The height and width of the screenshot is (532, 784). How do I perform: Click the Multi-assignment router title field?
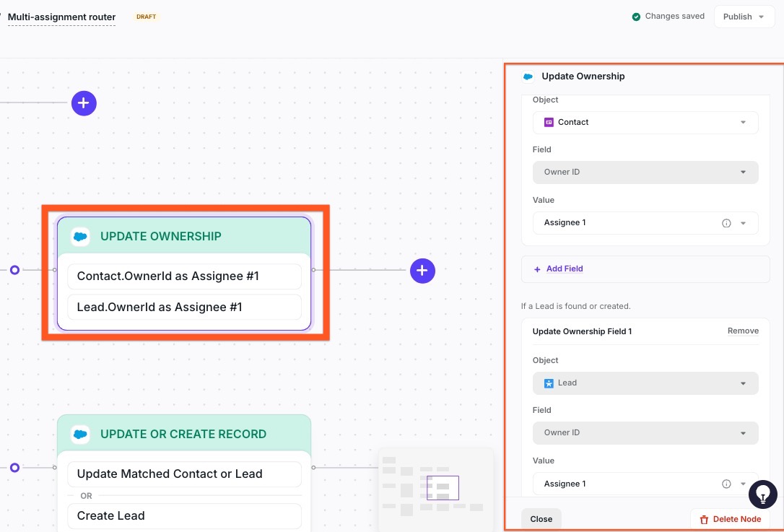tap(61, 17)
